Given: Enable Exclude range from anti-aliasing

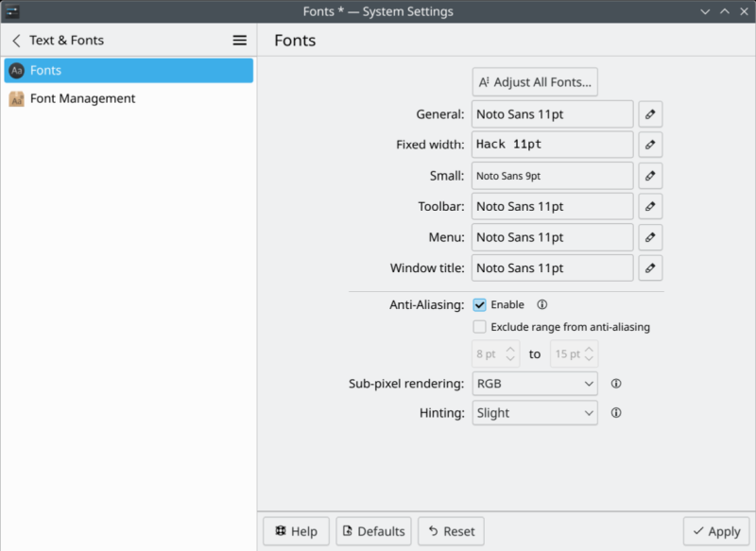Looking at the screenshot, I should (482, 326).
